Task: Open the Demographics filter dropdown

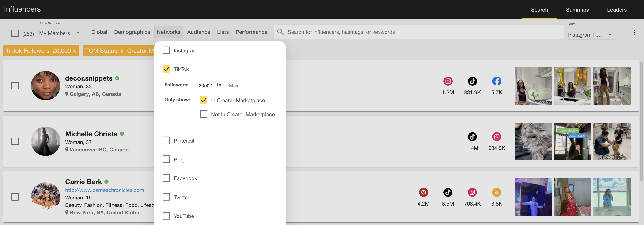Action: 132,32
